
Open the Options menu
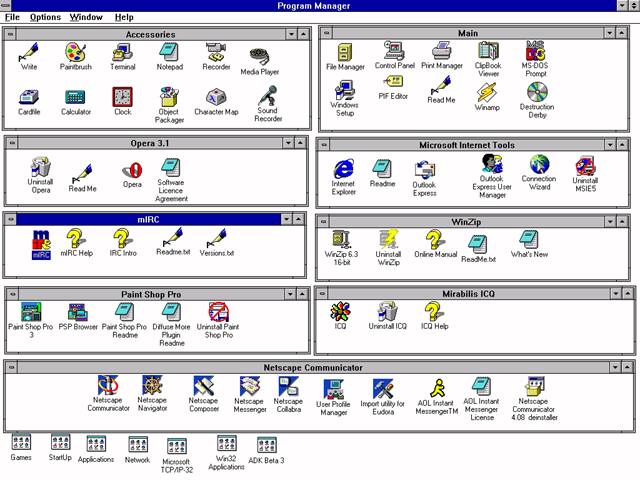click(45, 17)
